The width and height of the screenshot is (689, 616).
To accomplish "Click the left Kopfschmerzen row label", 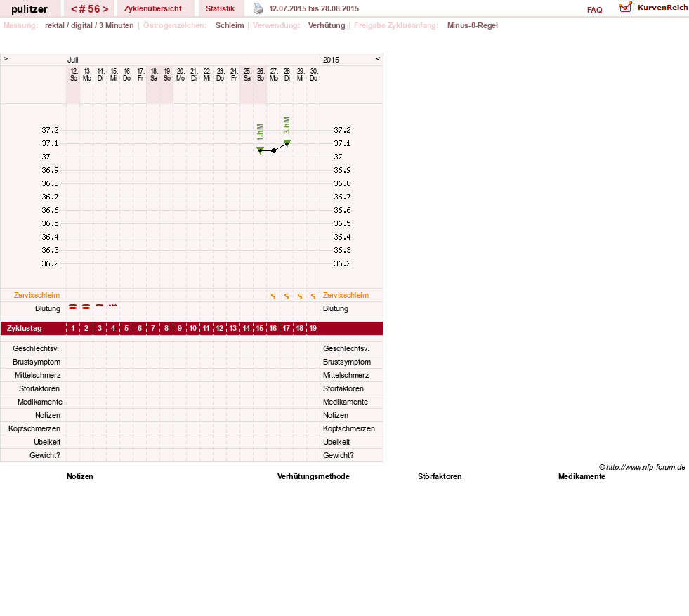I will [34, 428].
